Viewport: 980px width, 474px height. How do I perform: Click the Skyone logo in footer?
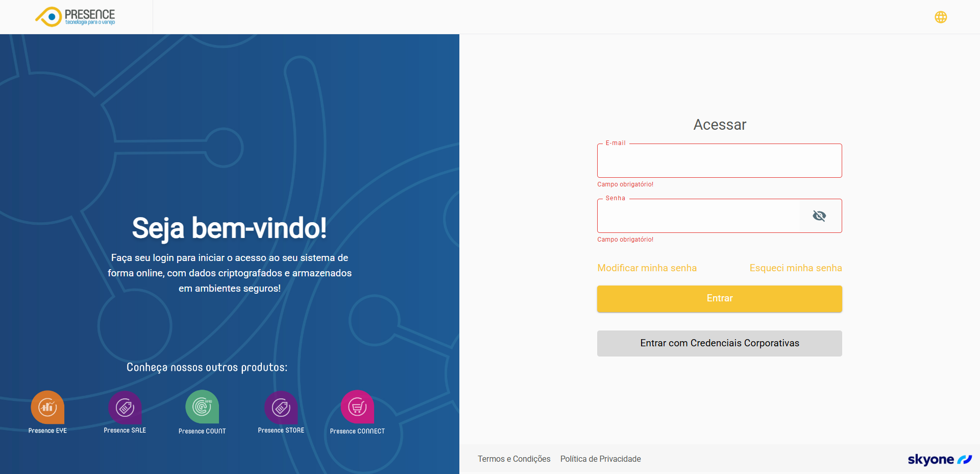click(x=939, y=459)
